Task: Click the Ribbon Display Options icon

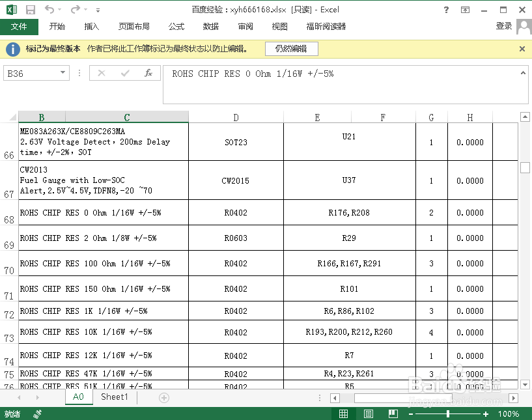Action: [x=465, y=10]
